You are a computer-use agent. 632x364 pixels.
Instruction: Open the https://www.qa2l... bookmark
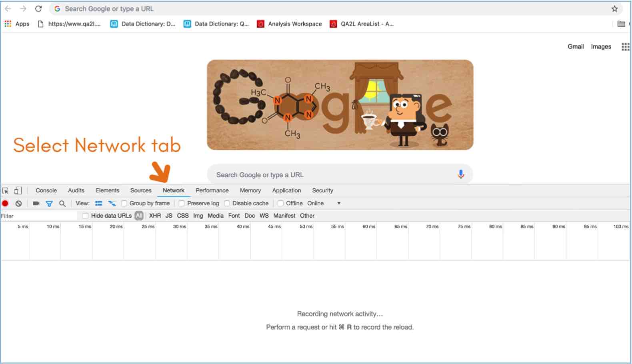[x=69, y=24]
